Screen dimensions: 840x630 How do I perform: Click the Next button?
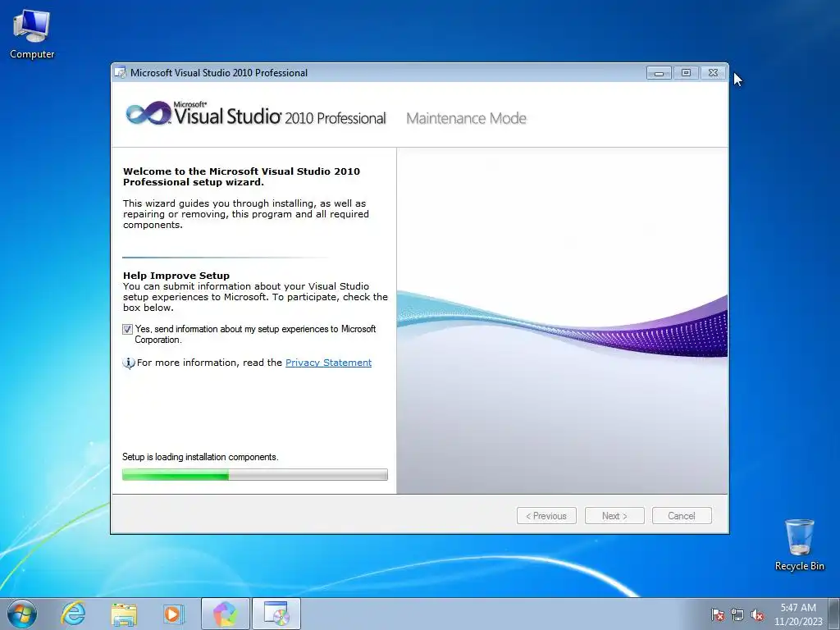[x=614, y=516]
